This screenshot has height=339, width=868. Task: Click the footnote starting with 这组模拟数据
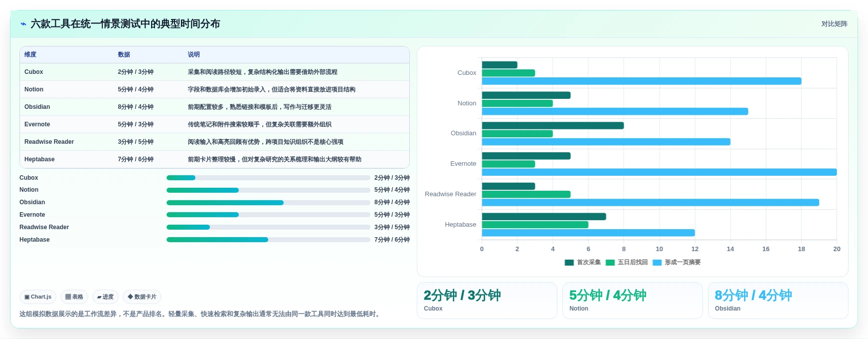pyautogui.click(x=201, y=314)
